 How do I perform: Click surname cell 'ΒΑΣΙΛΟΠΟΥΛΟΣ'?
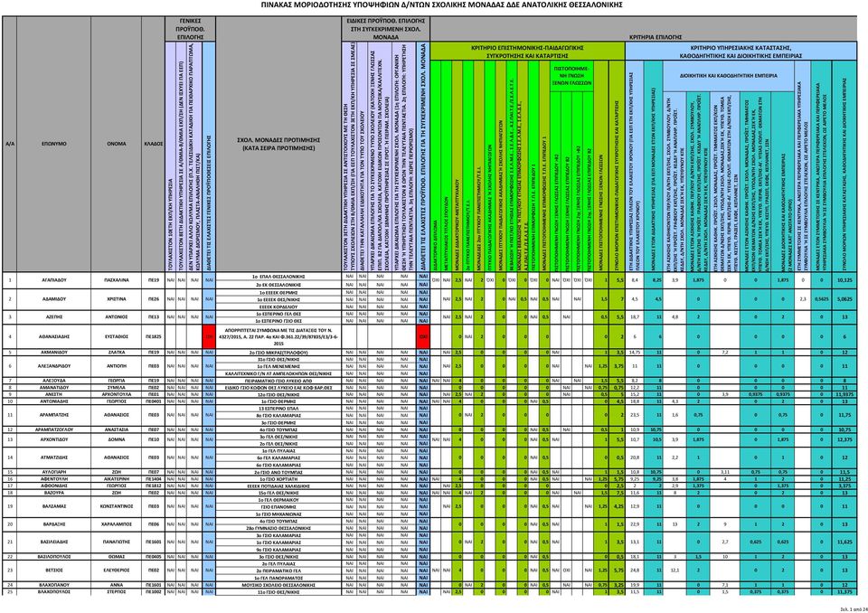[53, 557]
